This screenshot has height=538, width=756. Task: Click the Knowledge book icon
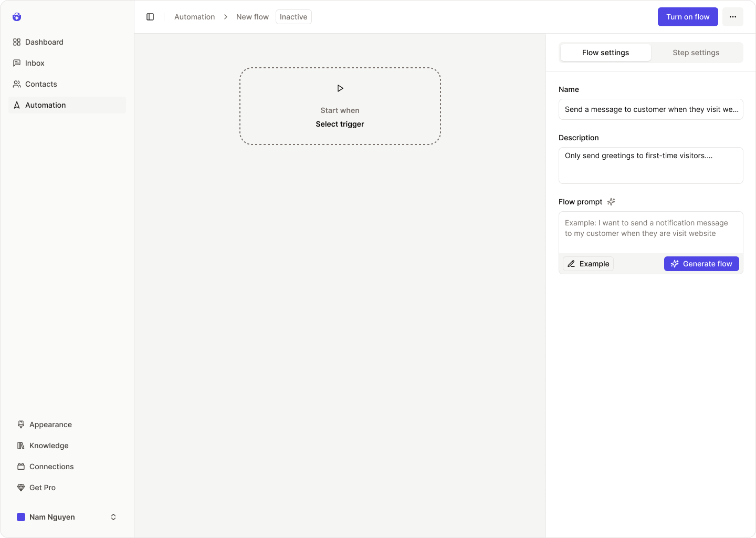coord(21,446)
